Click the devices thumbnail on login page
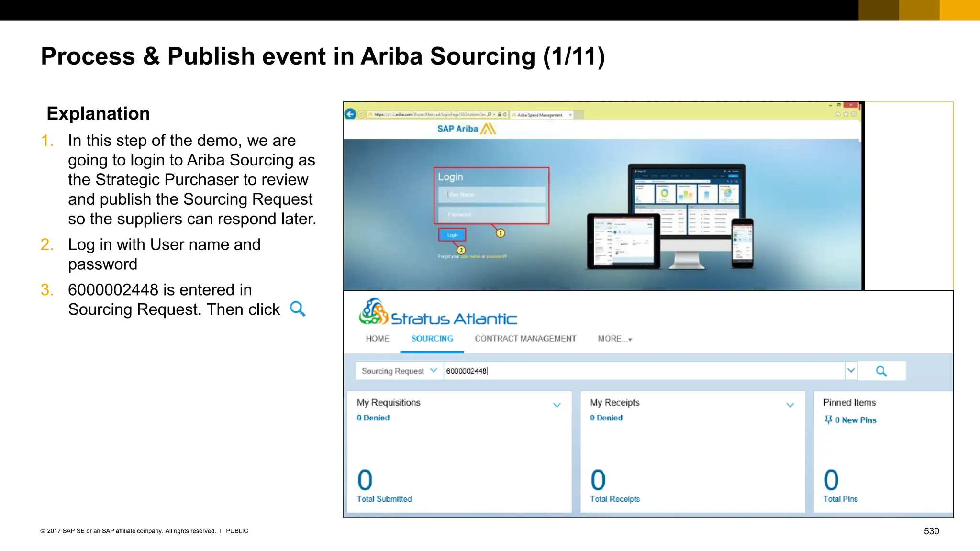Screen dimensions: 980x551 tap(670, 217)
